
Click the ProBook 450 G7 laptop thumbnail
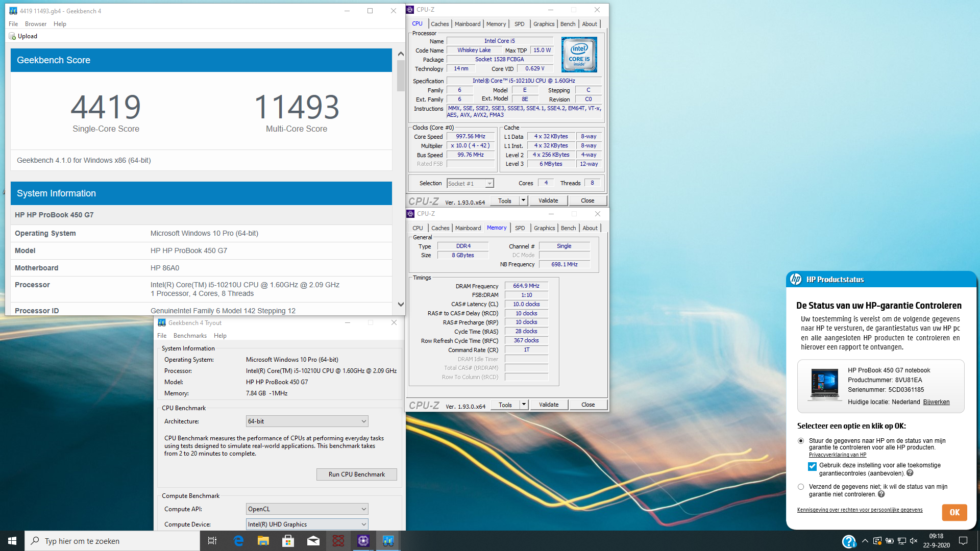point(824,384)
